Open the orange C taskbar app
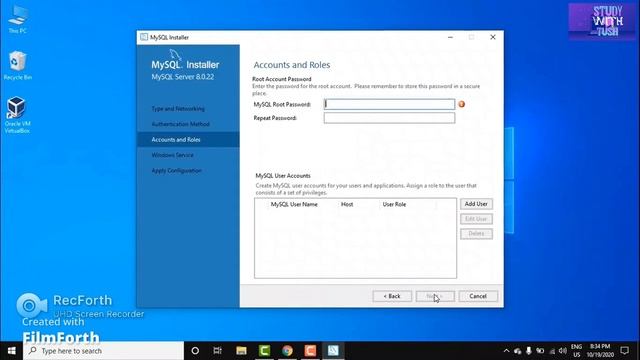 click(310, 351)
